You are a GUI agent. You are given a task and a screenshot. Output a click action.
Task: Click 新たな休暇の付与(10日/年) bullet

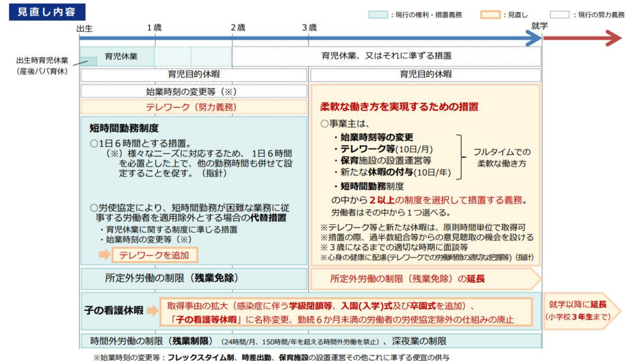pos(392,173)
